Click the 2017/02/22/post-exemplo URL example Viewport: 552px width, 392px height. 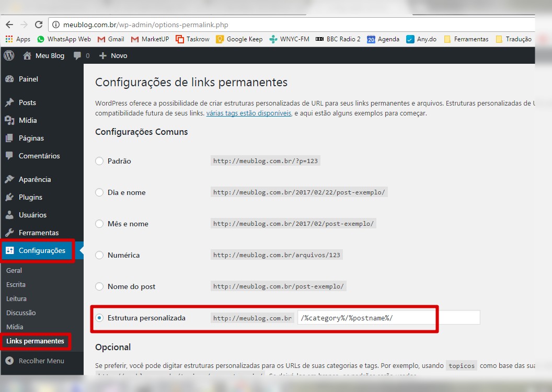pos(299,192)
